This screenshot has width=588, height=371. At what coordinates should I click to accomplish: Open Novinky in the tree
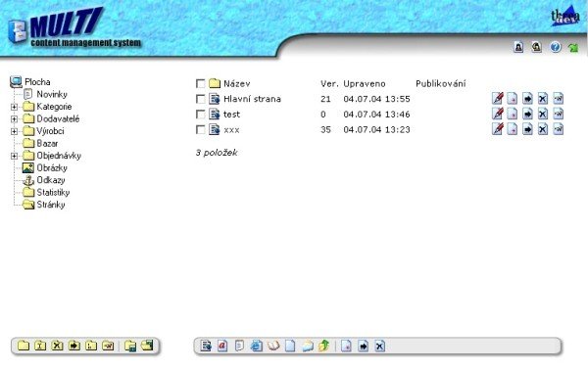tap(52, 94)
